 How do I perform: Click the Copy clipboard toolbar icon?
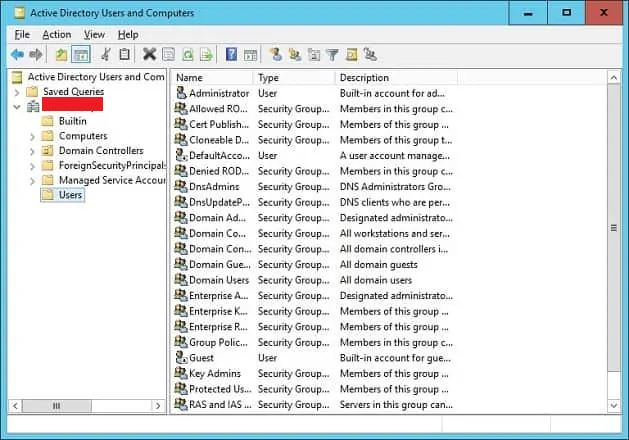tap(124, 54)
